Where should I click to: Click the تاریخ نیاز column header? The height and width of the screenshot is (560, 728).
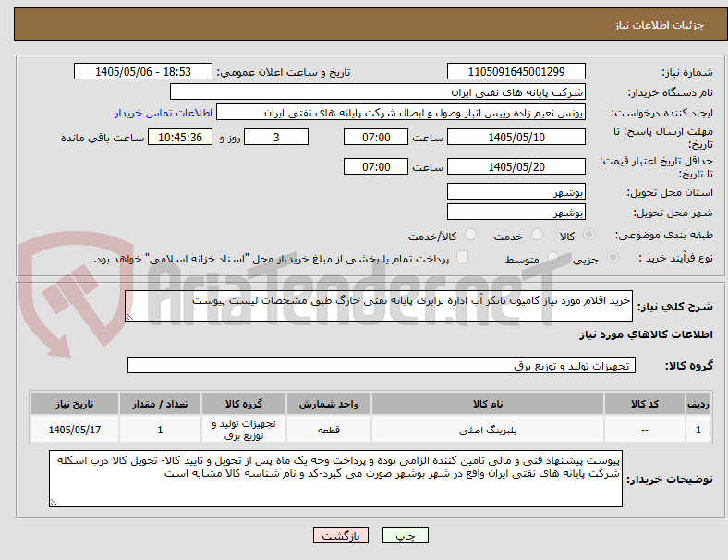[x=74, y=404]
